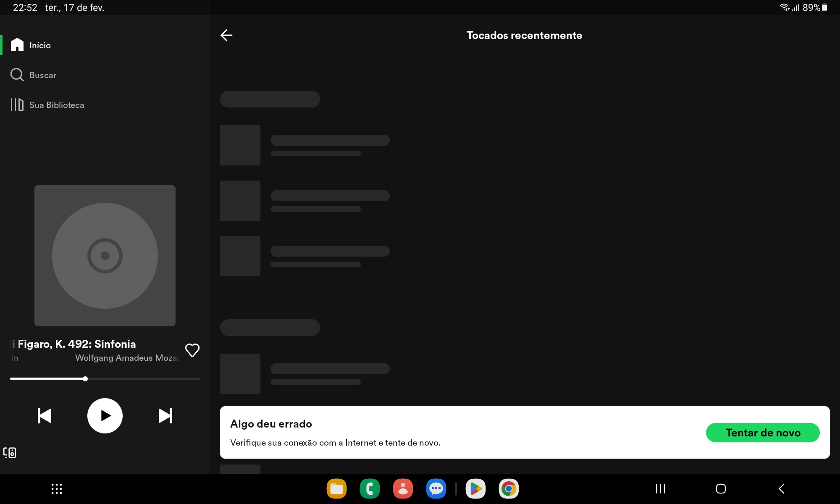
Task: Tap the album art placeholder
Action: [x=105, y=256]
